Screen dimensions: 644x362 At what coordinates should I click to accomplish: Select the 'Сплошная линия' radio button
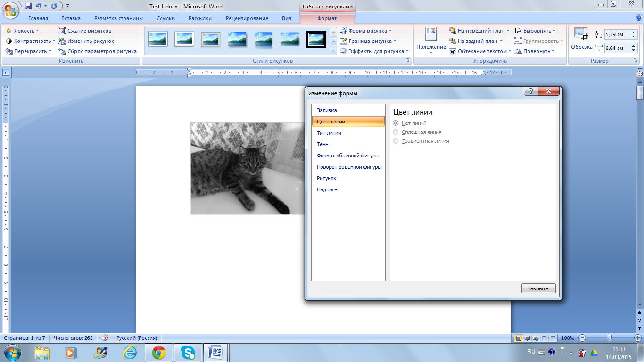click(x=396, y=132)
